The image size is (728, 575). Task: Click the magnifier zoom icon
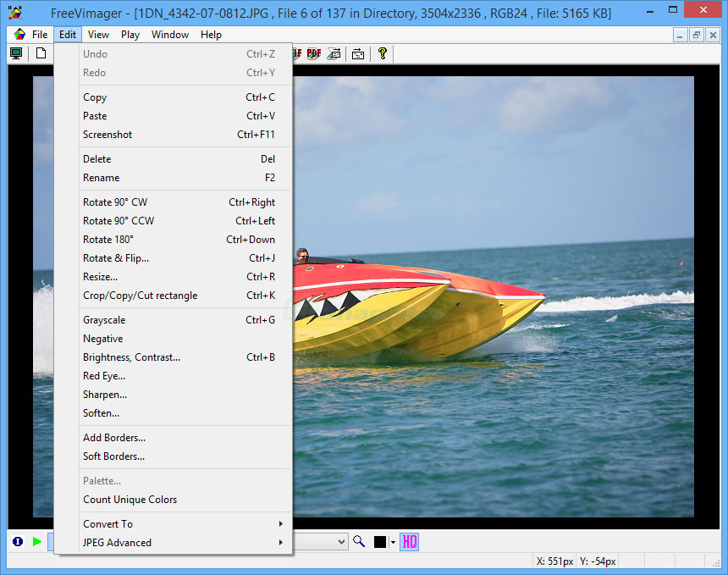pyautogui.click(x=359, y=542)
